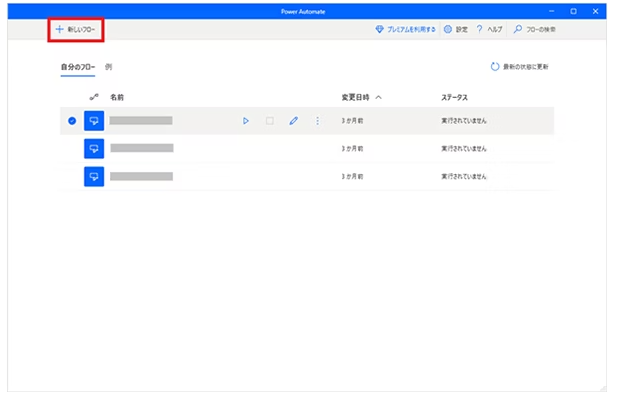627x399 pixels.
Task: Open the プレミアムを利用する premium link
Action: coord(405,29)
